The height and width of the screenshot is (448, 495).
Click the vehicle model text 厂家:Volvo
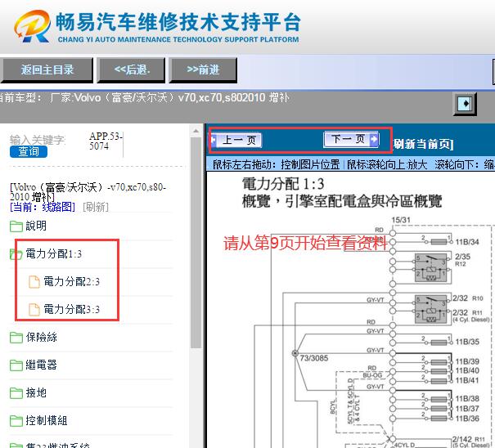click(169, 98)
